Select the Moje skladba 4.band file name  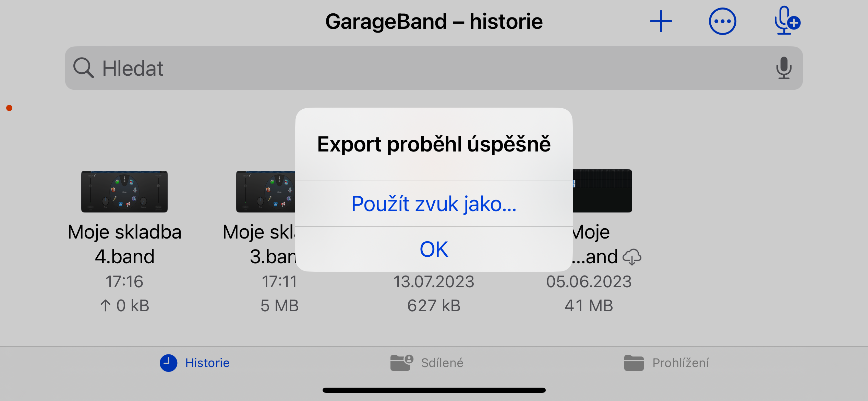click(124, 244)
